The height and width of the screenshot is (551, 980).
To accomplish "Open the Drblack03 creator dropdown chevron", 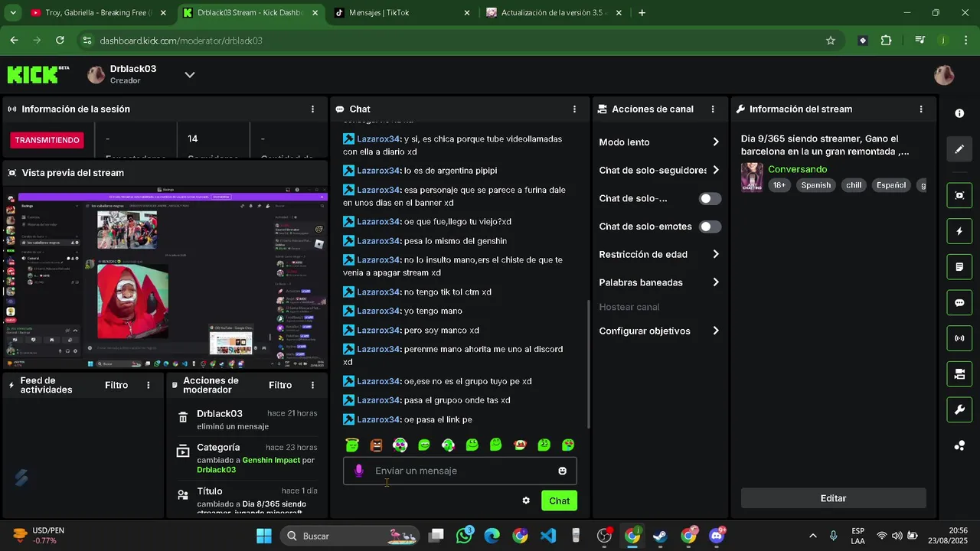I will tap(190, 75).
